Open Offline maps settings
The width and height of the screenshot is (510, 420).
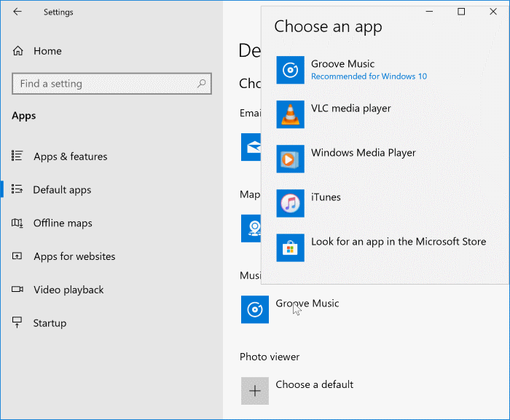(x=63, y=223)
